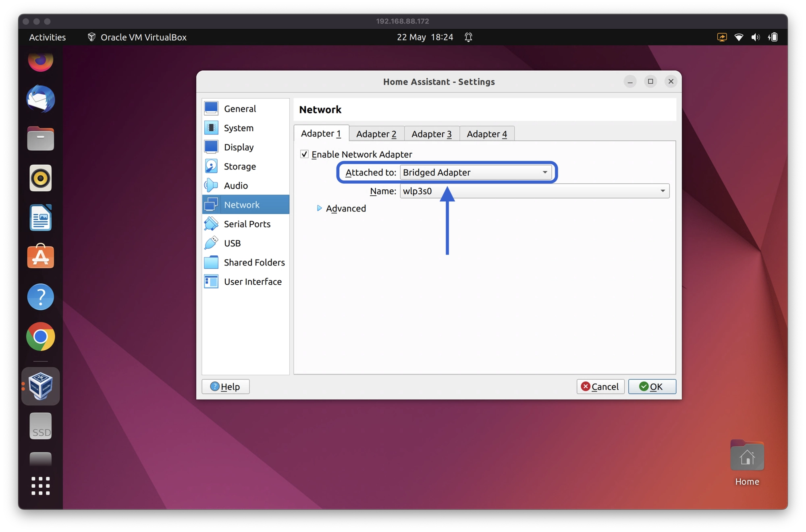The width and height of the screenshot is (806, 532).
Task: Open the General settings icon
Action: (211, 108)
